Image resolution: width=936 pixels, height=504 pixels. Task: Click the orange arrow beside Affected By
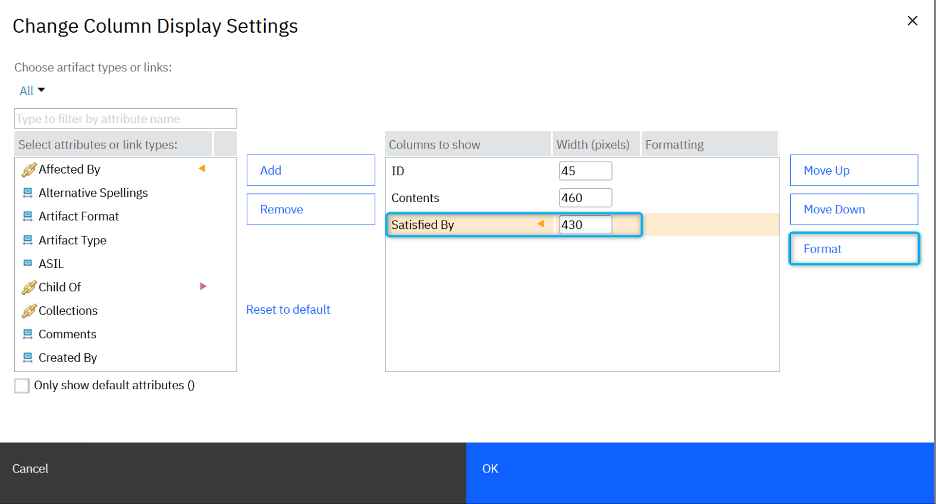pos(202,168)
